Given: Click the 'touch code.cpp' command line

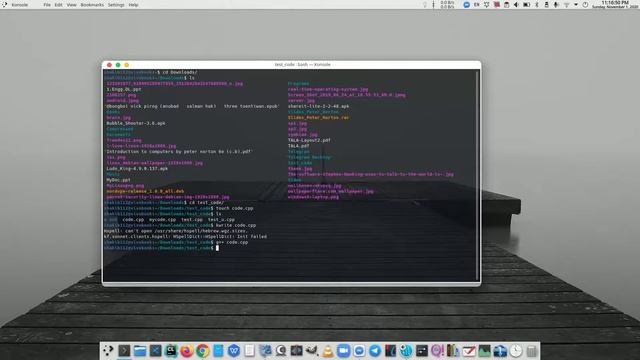Looking at the screenshot, I should (234, 208).
